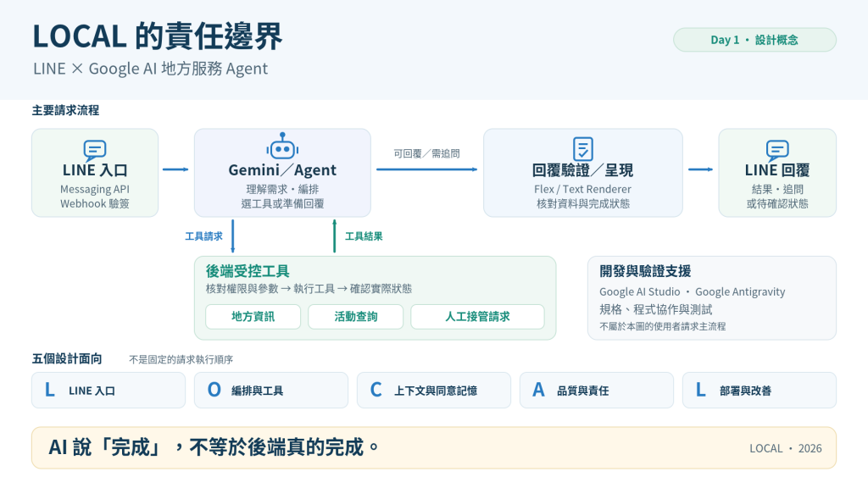Click the chat bubble icon in LINE 入口 box
The image size is (868, 488).
point(95,150)
